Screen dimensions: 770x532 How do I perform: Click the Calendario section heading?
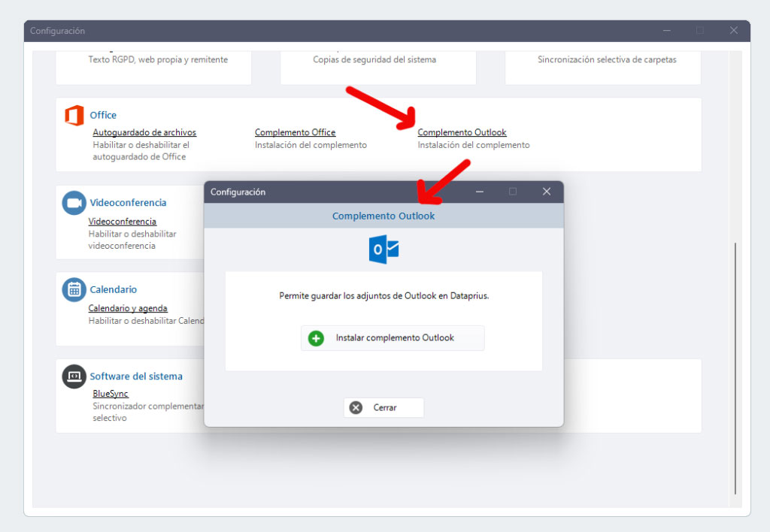click(114, 289)
